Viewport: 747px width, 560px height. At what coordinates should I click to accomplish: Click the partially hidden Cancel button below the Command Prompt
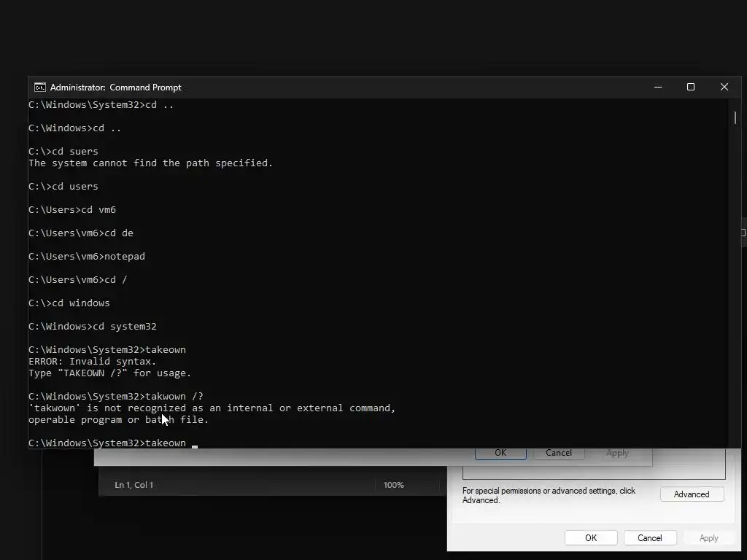(558, 454)
